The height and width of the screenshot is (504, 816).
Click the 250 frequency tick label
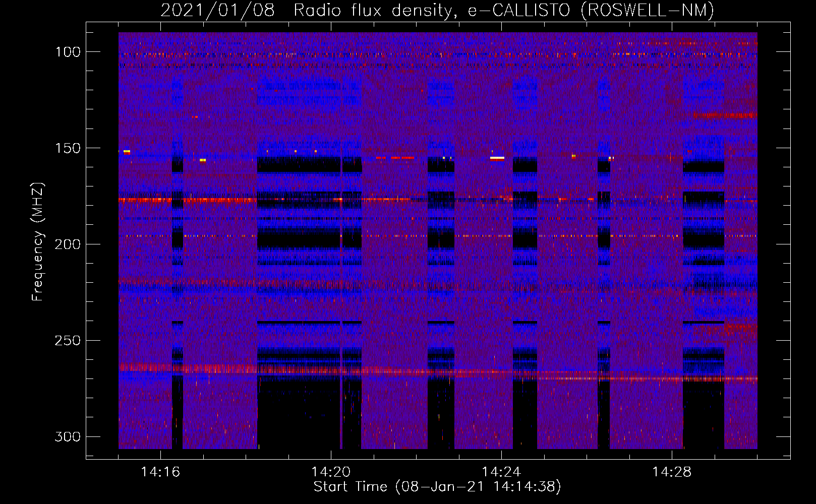click(68, 341)
